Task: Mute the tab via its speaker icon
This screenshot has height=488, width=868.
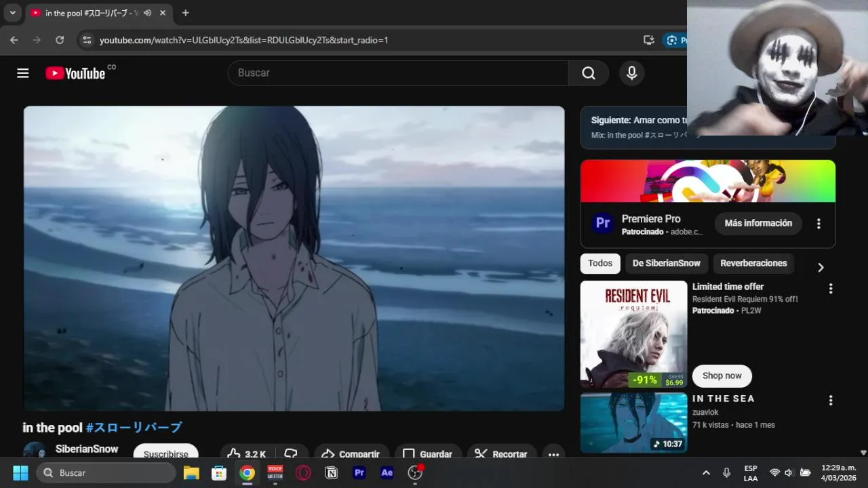Action: coord(147,13)
